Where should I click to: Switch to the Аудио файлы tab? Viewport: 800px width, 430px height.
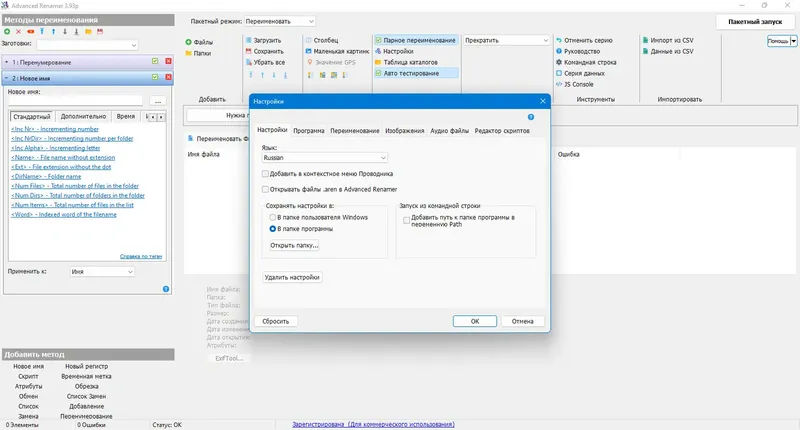click(449, 131)
